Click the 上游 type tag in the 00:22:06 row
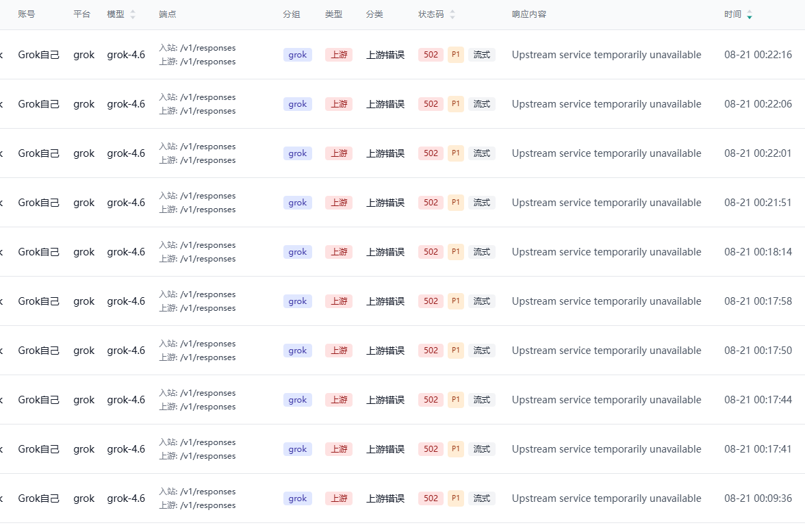The height and width of the screenshot is (532, 805). click(339, 104)
